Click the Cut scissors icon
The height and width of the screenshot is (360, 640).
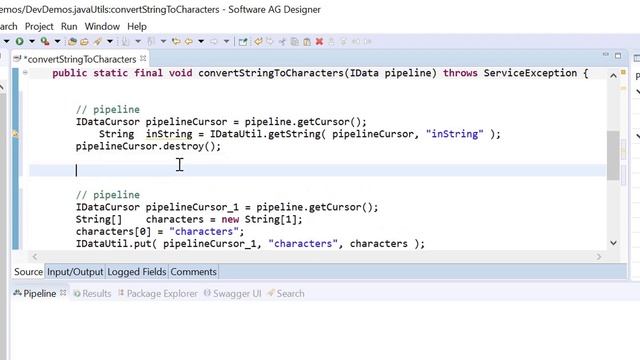282,42
